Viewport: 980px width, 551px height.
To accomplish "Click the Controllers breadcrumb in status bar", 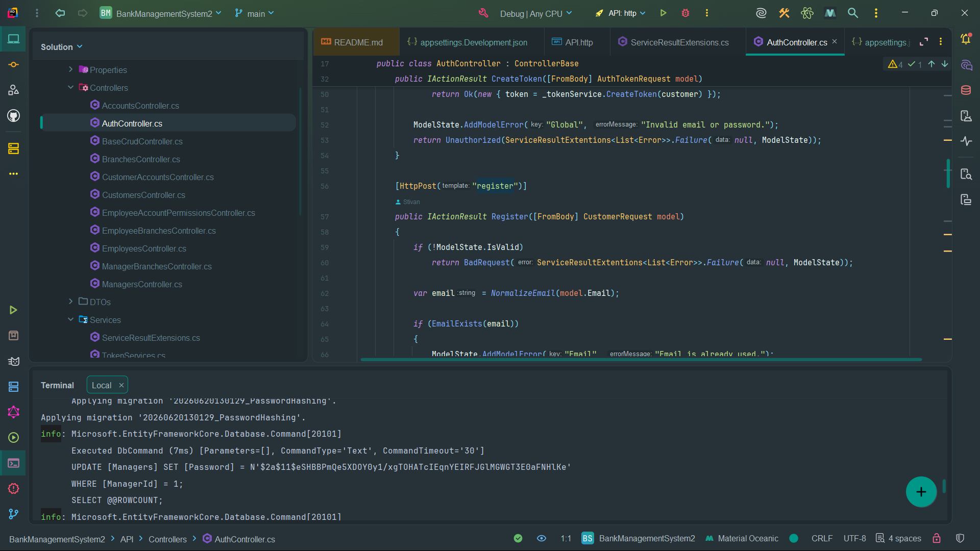I will [x=167, y=539].
